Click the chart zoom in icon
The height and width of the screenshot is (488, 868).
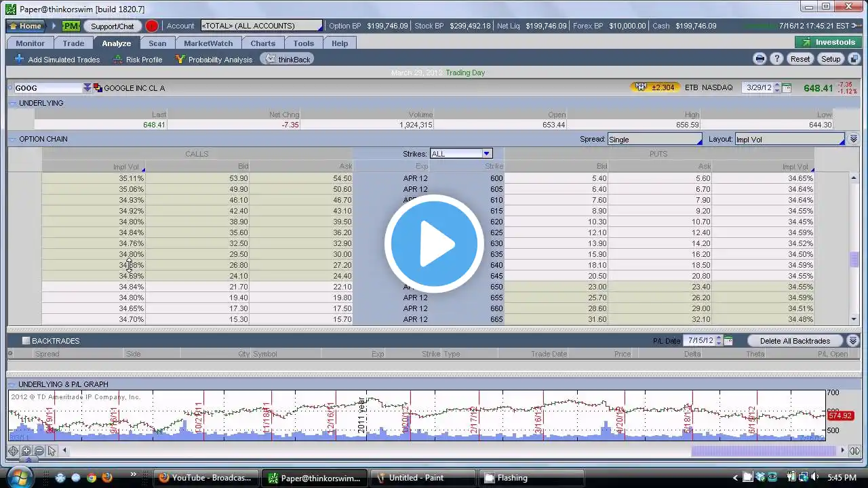26,451
